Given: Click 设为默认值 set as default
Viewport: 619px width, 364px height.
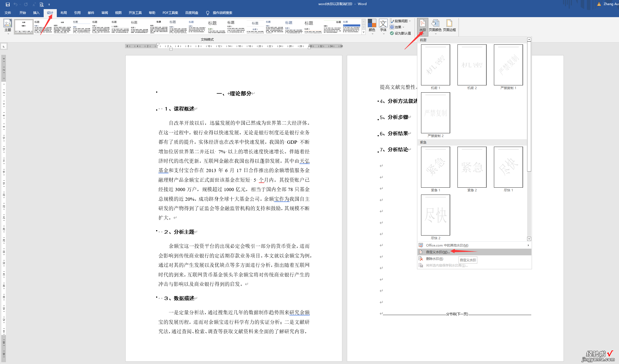Looking at the screenshot, I should (x=400, y=33).
